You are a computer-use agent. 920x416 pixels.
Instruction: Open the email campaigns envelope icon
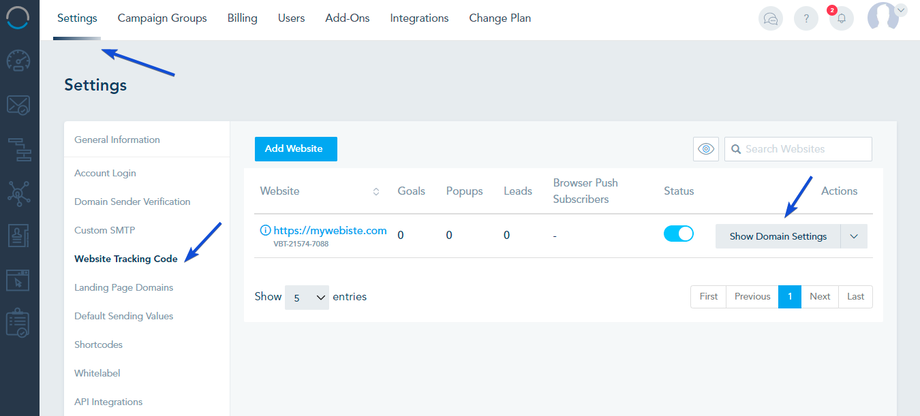[x=19, y=104]
